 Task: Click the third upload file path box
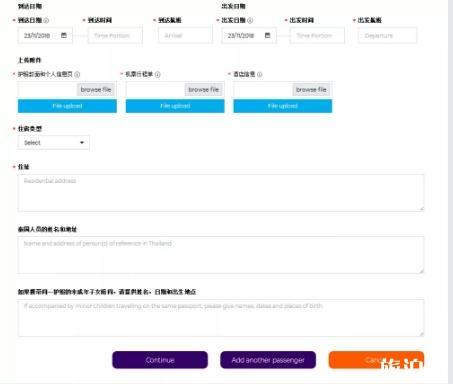[263, 90]
